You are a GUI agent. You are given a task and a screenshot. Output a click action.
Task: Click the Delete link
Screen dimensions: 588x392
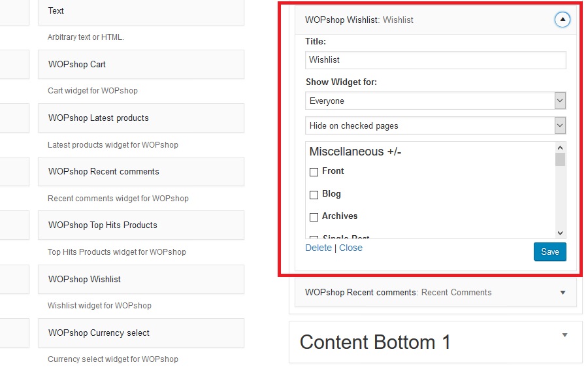click(x=318, y=248)
